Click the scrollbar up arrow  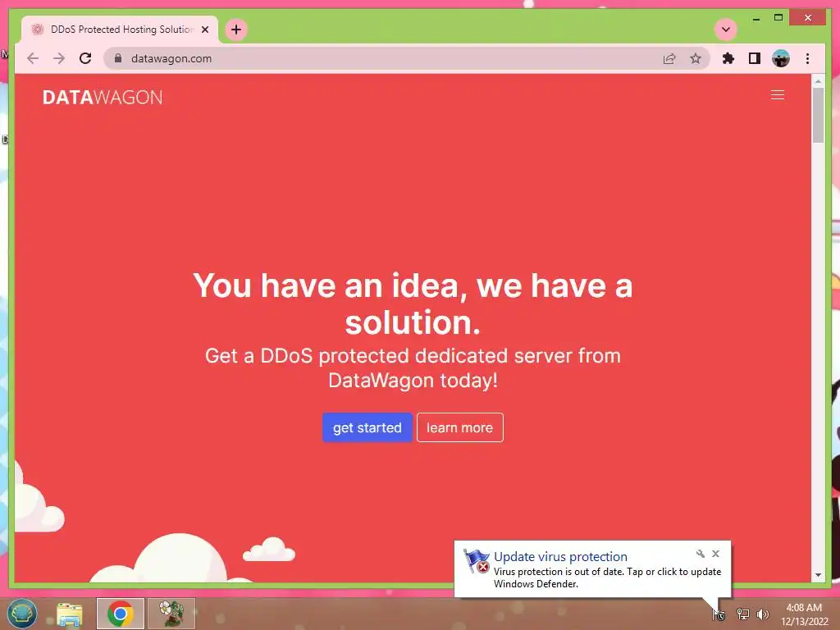pyautogui.click(x=818, y=81)
